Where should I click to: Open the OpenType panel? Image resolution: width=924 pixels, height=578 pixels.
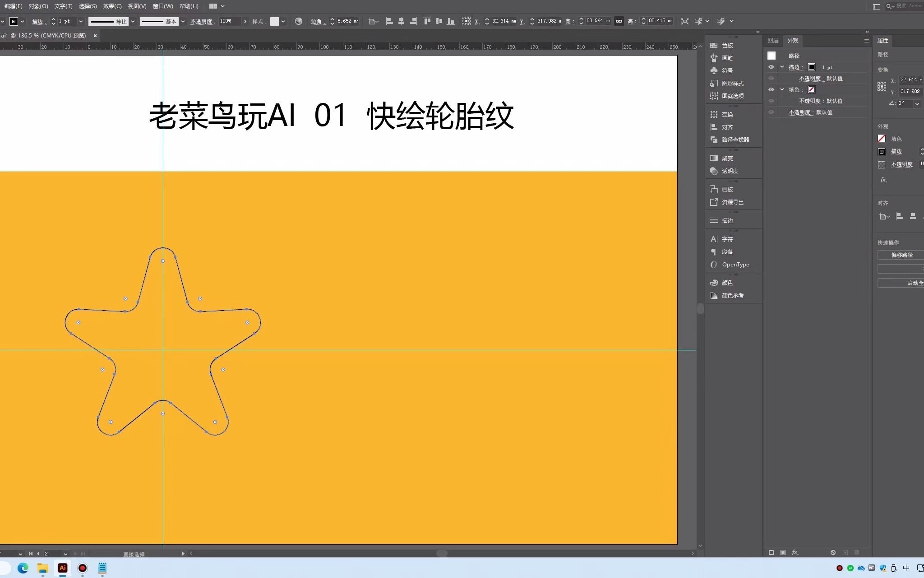coord(730,265)
